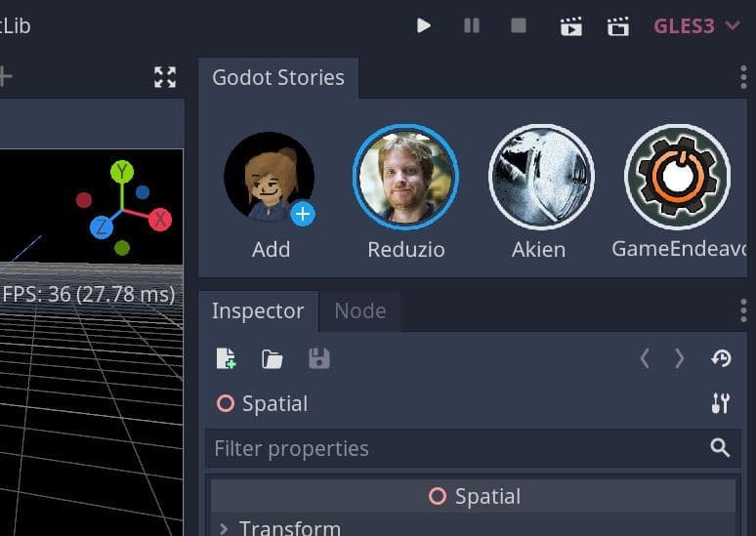Click the Add label

[x=271, y=250]
